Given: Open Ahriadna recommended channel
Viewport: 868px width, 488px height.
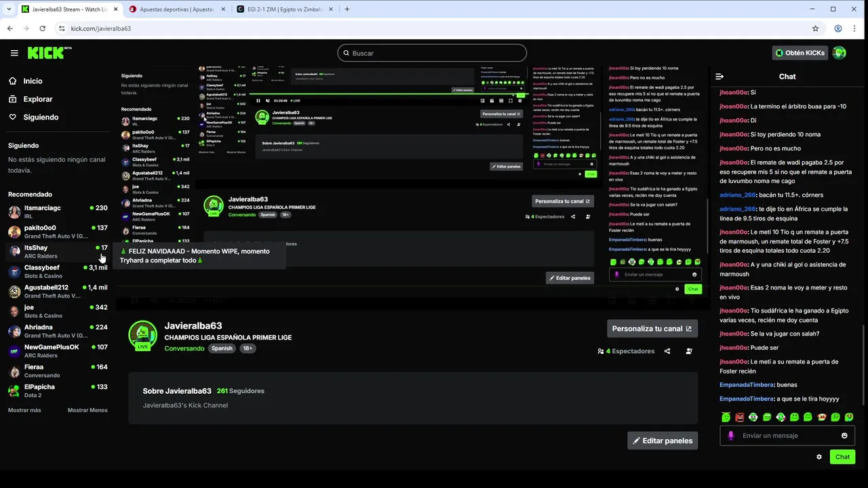Looking at the screenshot, I should point(57,331).
